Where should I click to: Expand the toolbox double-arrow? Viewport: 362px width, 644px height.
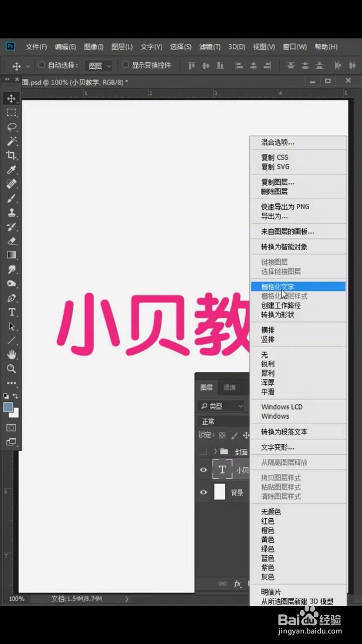click(x=7, y=79)
